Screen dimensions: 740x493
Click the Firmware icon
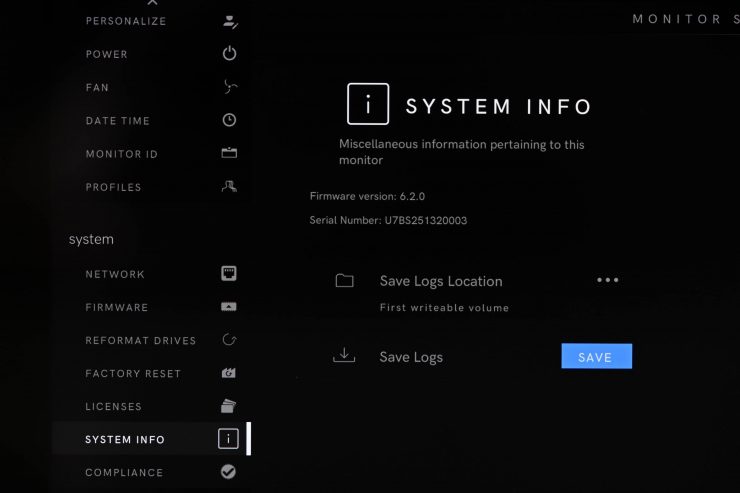[x=228, y=307]
